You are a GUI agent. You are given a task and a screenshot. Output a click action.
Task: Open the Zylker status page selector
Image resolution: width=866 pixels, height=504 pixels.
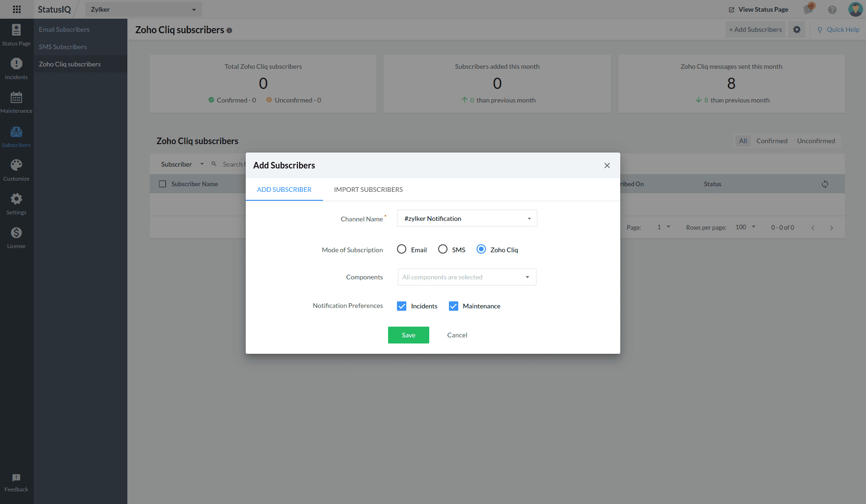143,9
